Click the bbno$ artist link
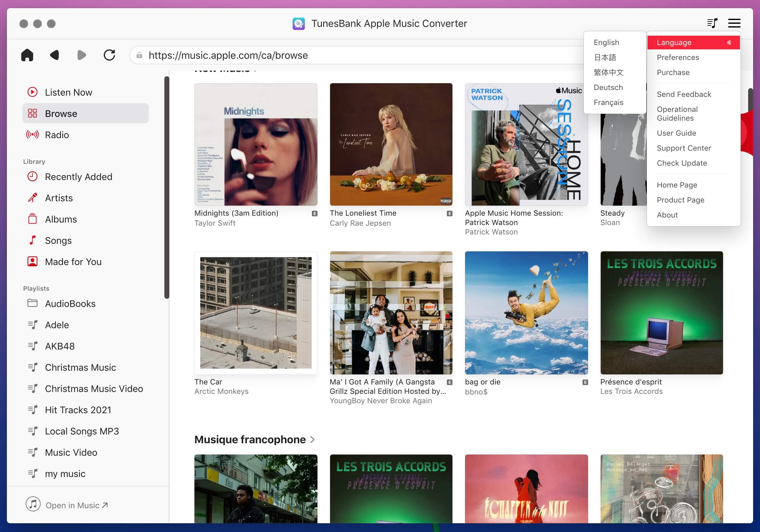This screenshot has height=532, width=760. [476, 392]
